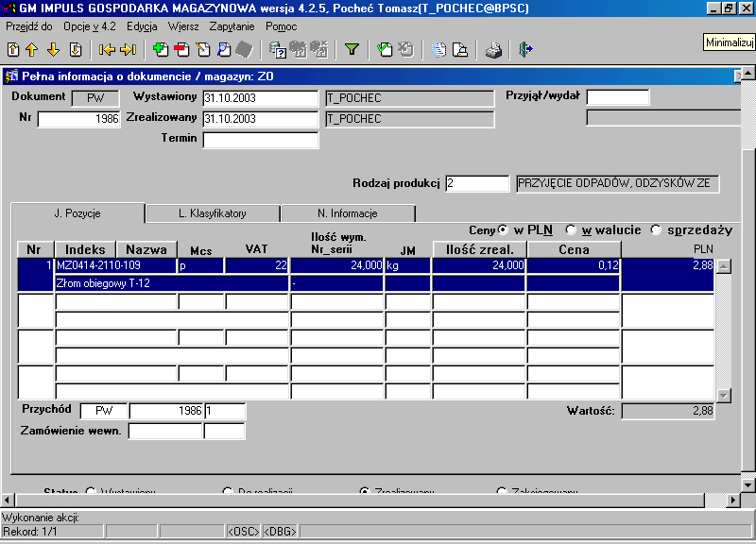The image size is (756, 544).
Task: Print with the printer icon
Action: [x=493, y=49]
